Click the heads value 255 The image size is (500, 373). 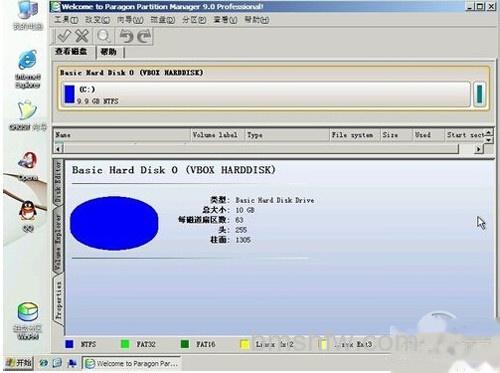tap(241, 230)
